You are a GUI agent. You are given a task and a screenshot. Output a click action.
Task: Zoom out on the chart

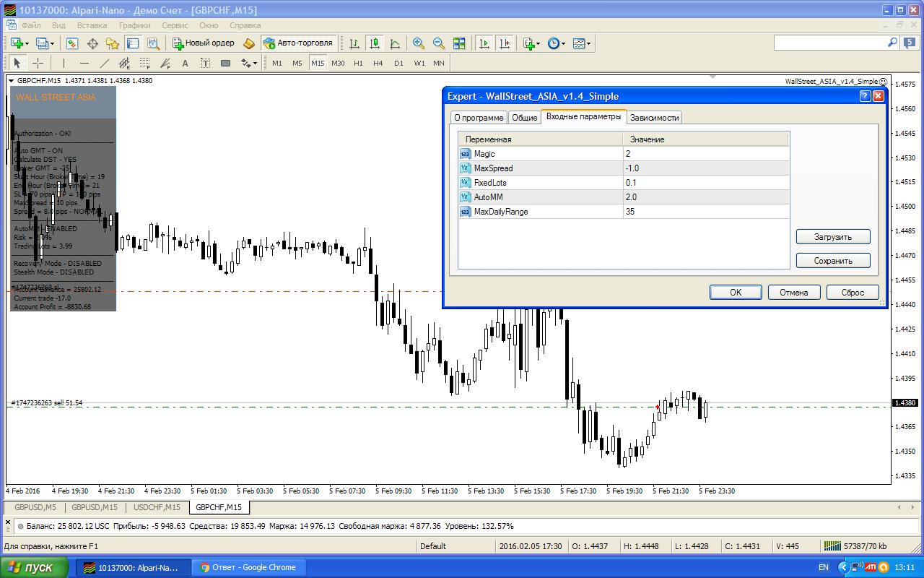[x=439, y=43]
